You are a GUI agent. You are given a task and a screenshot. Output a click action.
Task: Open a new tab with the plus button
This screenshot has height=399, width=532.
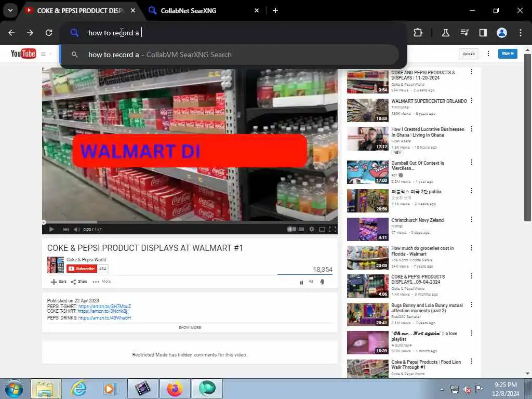tap(275, 10)
